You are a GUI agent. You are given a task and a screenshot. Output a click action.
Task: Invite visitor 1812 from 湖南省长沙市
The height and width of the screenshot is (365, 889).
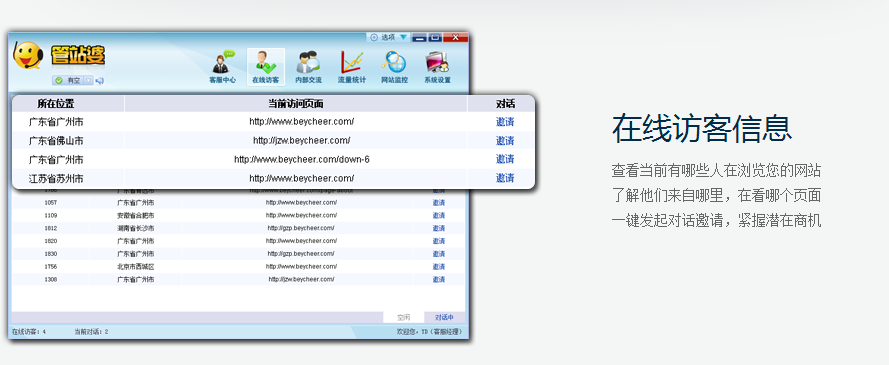point(439,228)
